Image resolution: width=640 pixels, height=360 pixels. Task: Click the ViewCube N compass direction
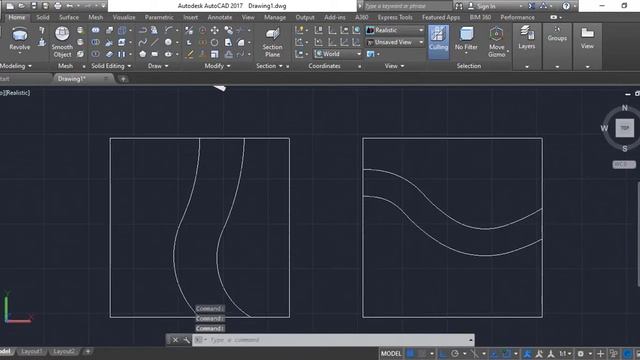[624, 108]
